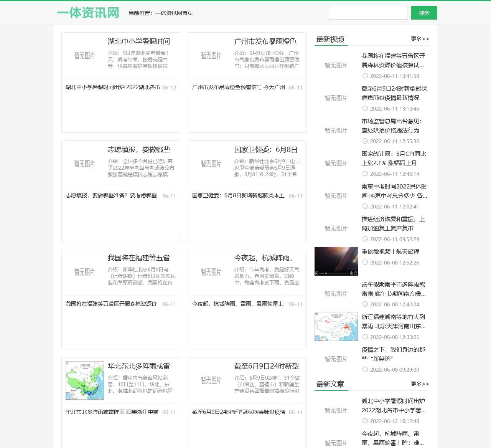Open video 浙江福建湖南等地有大到暴雨

click(394, 322)
